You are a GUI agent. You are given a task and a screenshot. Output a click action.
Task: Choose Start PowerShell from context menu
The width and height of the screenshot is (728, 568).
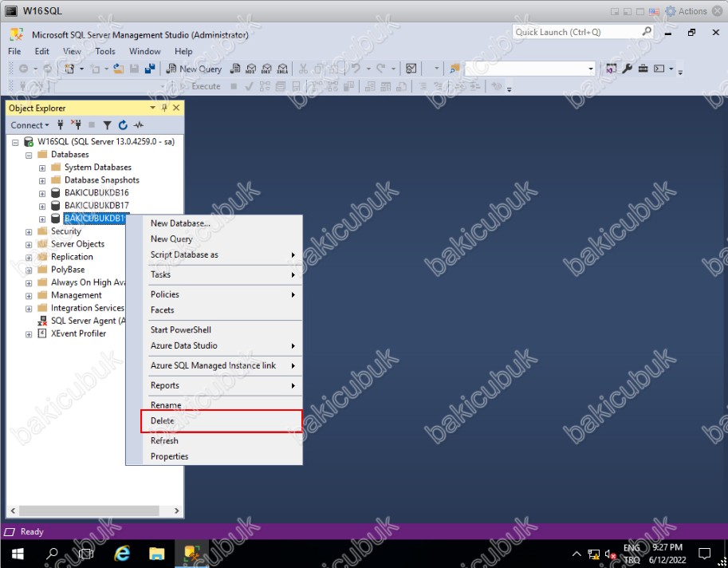click(x=222, y=329)
